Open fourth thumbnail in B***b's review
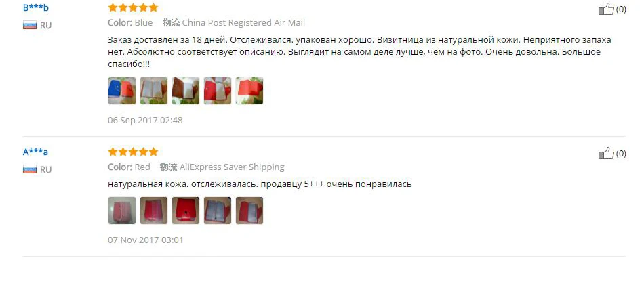 tap(218, 91)
